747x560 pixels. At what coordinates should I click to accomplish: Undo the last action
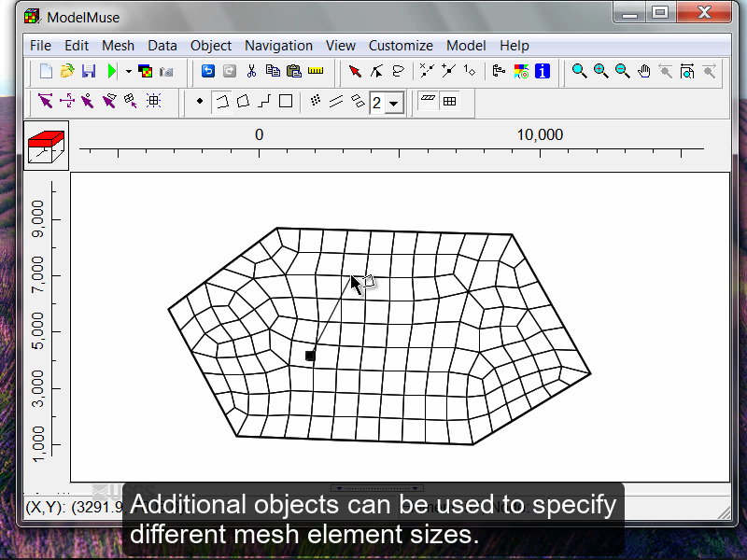coord(209,70)
